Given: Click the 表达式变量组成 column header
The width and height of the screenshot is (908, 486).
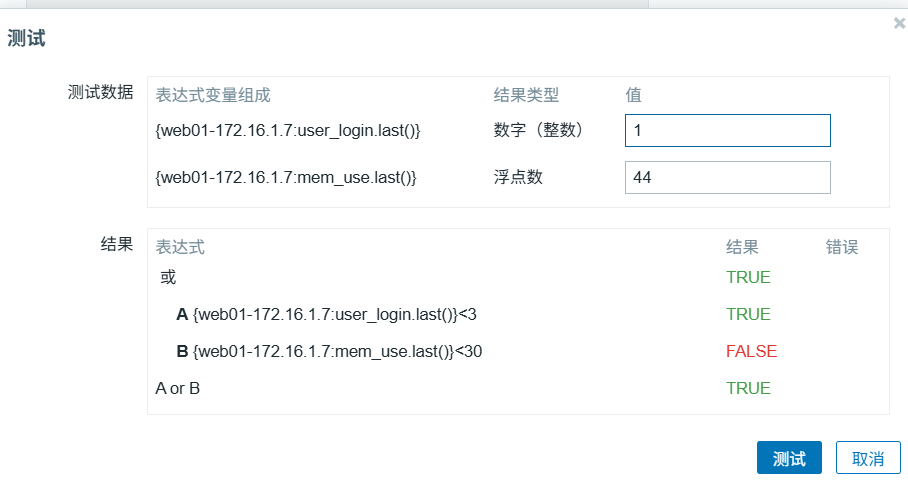Looking at the screenshot, I should 213,95.
